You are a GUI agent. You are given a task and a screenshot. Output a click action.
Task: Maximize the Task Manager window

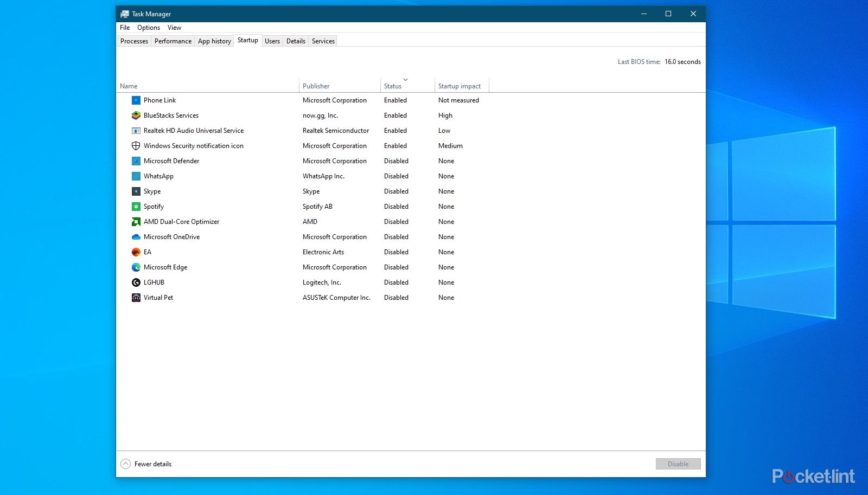coord(668,14)
